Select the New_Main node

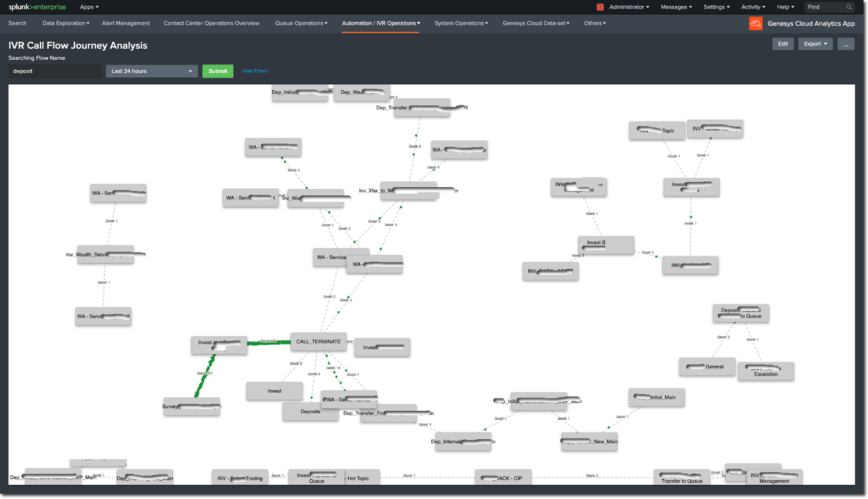(589, 441)
